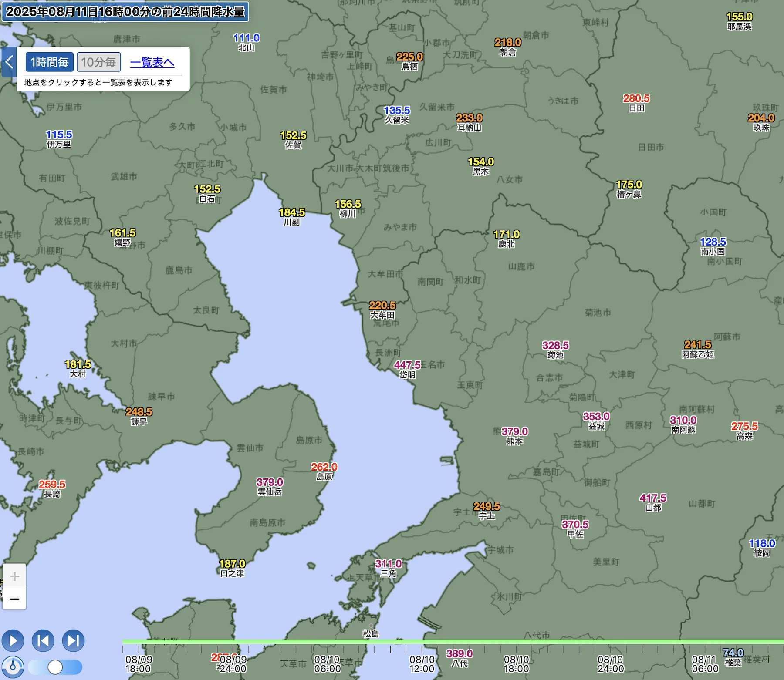Screen dimensions: 784x680
Task: Click the 菊池 station value 328.5
Action: pos(555,346)
